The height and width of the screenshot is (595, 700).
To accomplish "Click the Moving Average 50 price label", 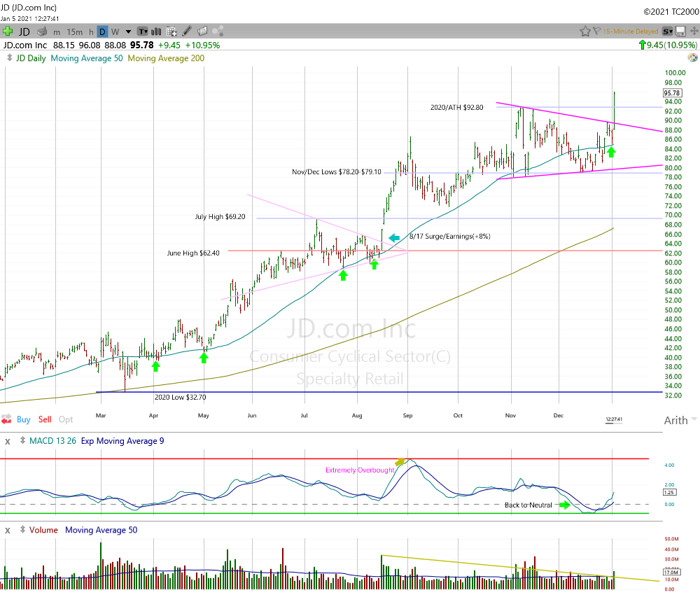I will point(87,59).
